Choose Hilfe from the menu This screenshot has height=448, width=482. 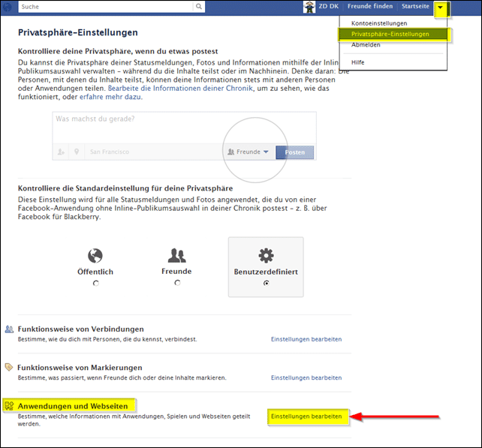pyautogui.click(x=357, y=62)
